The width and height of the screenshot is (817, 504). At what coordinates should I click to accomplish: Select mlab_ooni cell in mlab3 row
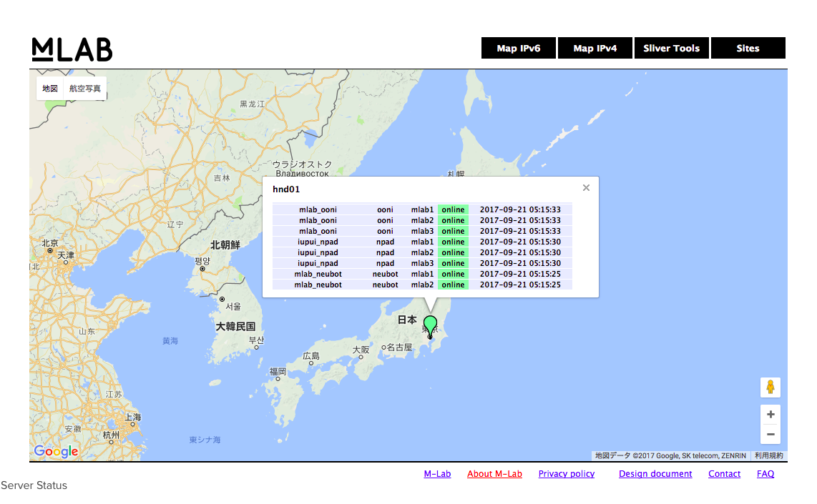click(318, 231)
